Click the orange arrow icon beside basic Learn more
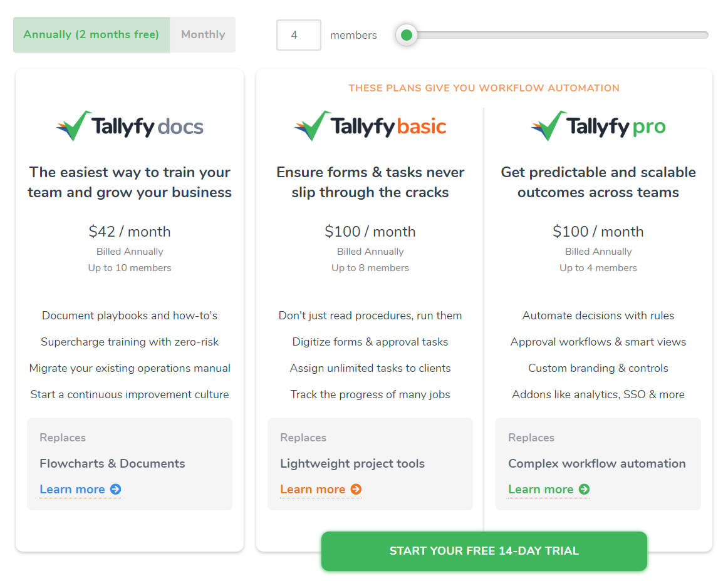Viewport: 728px width, 581px height. (357, 490)
